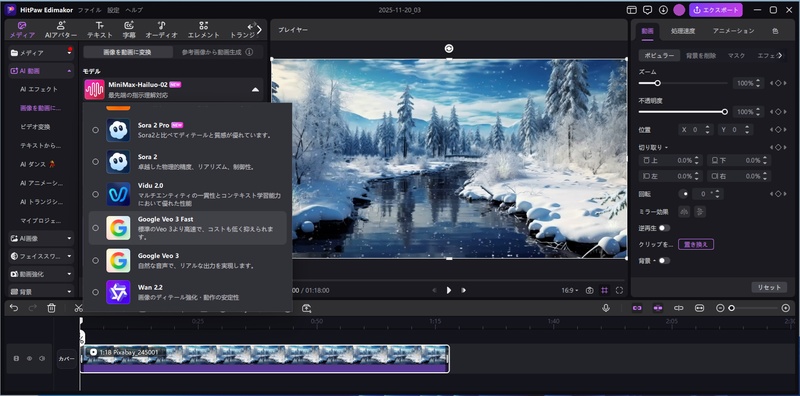This screenshot has height=396, width=800.
Task: Open the ヘルプ menu
Action: pyautogui.click(x=134, y=10)
